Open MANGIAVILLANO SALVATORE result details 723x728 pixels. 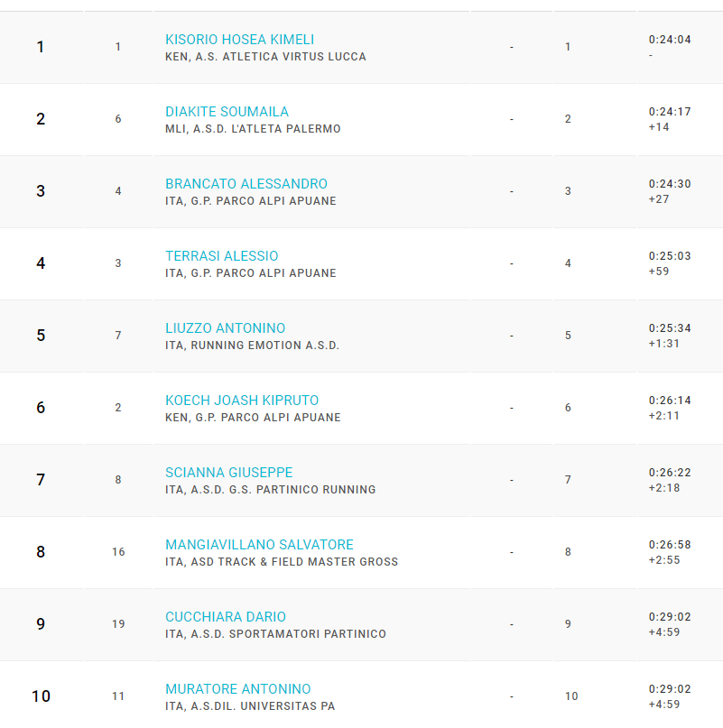click(259, 545)
